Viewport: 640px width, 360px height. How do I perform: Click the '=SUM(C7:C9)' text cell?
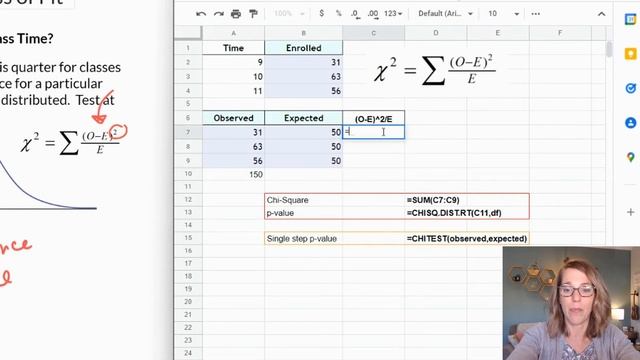tap(433, 200)
